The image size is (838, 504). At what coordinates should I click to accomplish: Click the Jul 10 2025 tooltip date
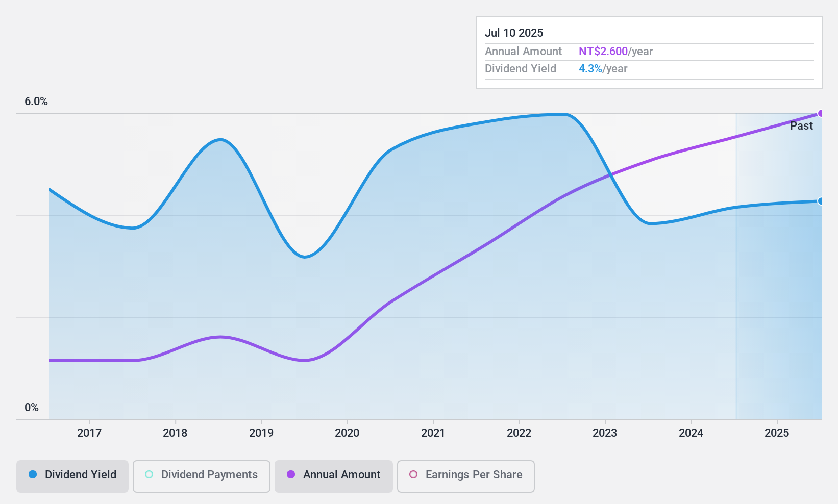(x=514, y=33)
